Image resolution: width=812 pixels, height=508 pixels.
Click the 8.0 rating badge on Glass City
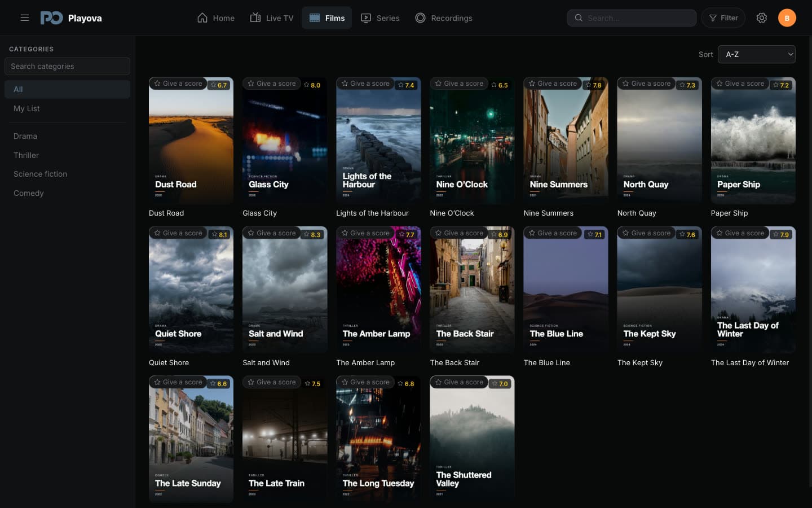312,85
